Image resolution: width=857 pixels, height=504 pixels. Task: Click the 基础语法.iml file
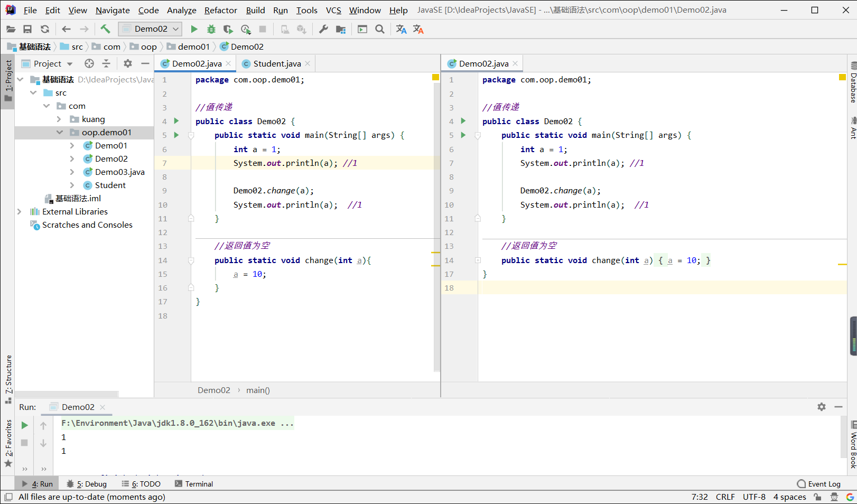[x=78, y=198]
